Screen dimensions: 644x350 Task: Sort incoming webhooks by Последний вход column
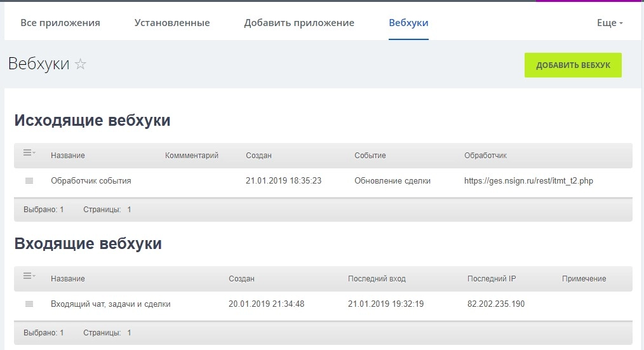[377, 279]
